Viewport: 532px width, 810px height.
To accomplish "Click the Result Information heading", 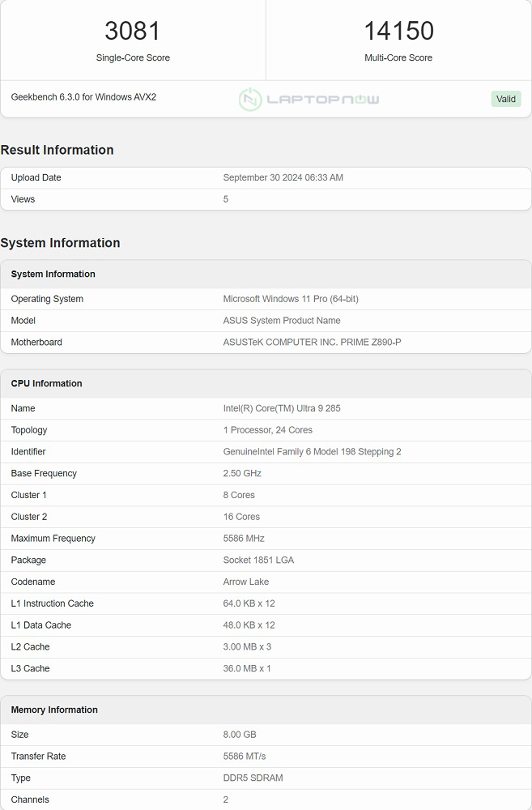I will coord(57,150).
